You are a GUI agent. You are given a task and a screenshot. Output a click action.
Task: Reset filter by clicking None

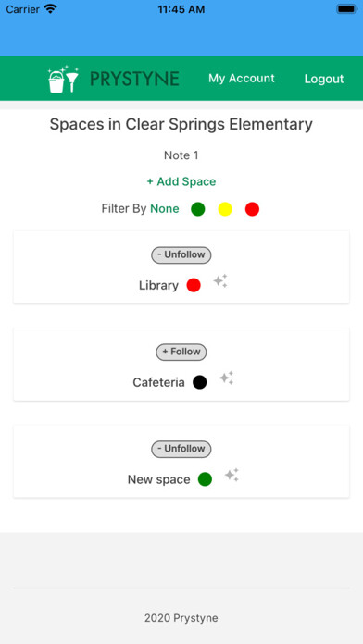pos(165,209)
